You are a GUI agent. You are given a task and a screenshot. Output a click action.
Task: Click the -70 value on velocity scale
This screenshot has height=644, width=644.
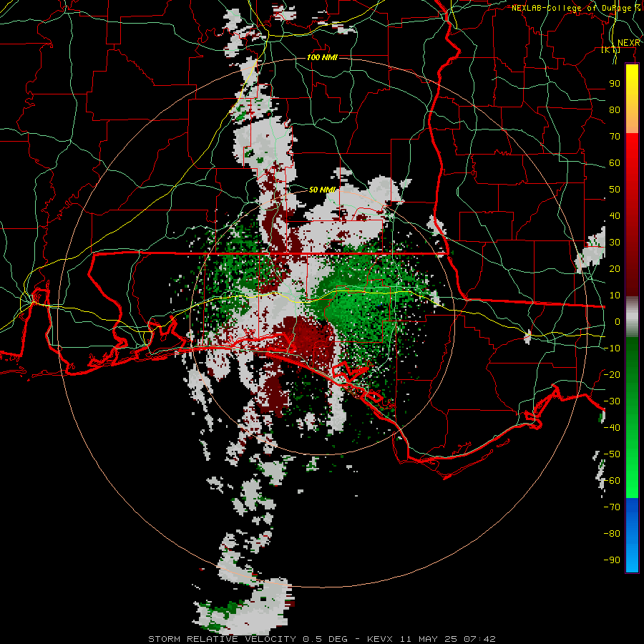pos(612,507)
